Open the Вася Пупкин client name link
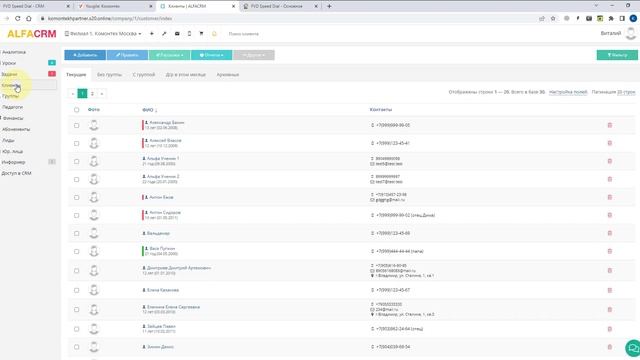 click(x=162, y=248)
